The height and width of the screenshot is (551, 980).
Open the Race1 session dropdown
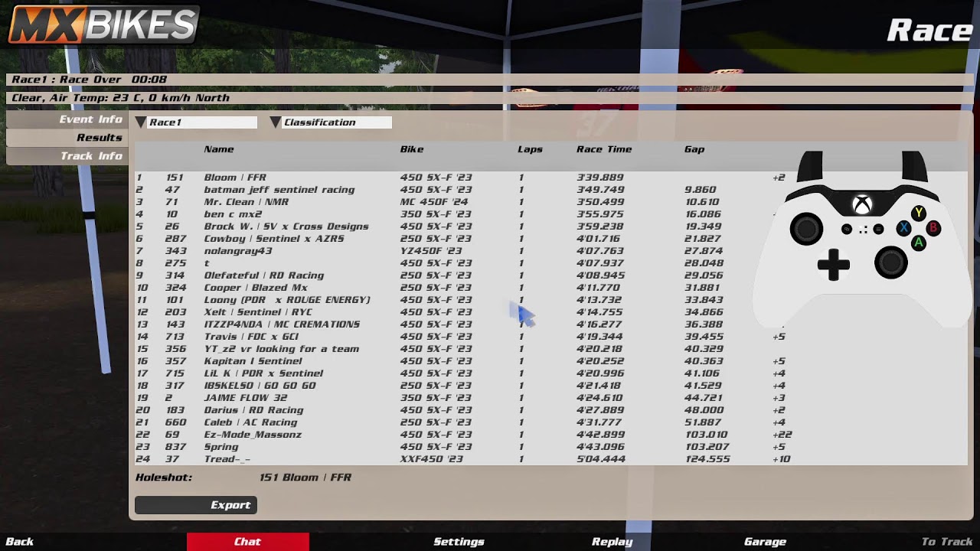pos(196,122)
